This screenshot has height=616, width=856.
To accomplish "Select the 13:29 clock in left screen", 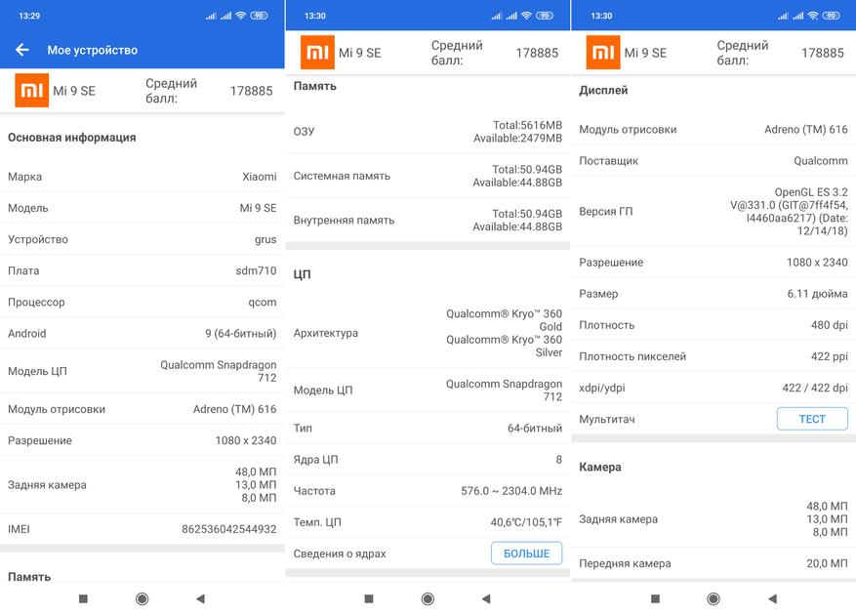I will [x=29, y=16].
